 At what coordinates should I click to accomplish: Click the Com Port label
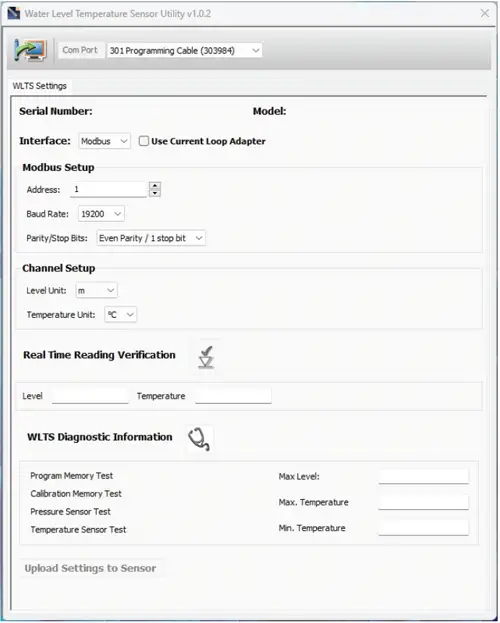pos(80,50)
